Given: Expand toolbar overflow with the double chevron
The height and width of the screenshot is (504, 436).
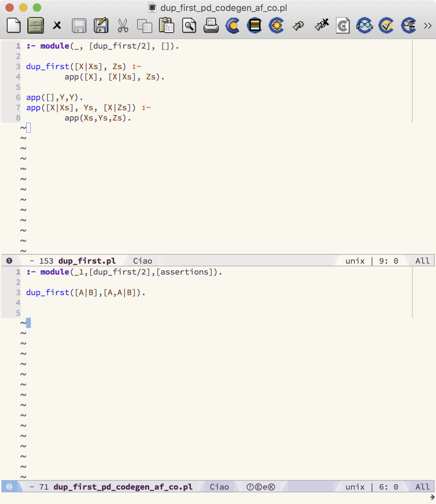Looking at the screenshot, I should (x=427, y=26).
